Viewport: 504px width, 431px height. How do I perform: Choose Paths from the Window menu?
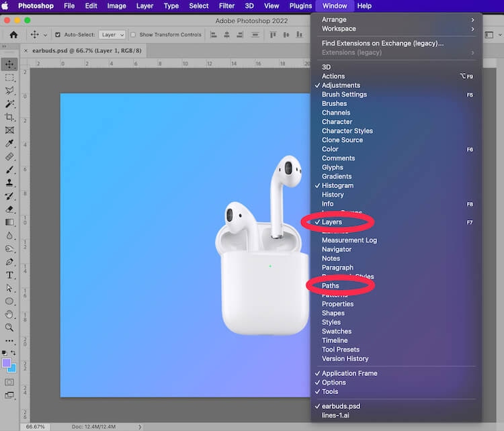(331, 286)
